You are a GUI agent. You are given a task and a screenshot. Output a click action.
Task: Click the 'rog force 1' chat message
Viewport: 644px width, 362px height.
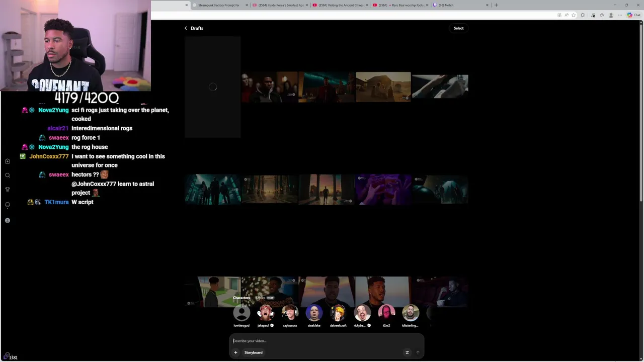pos(86,138)
